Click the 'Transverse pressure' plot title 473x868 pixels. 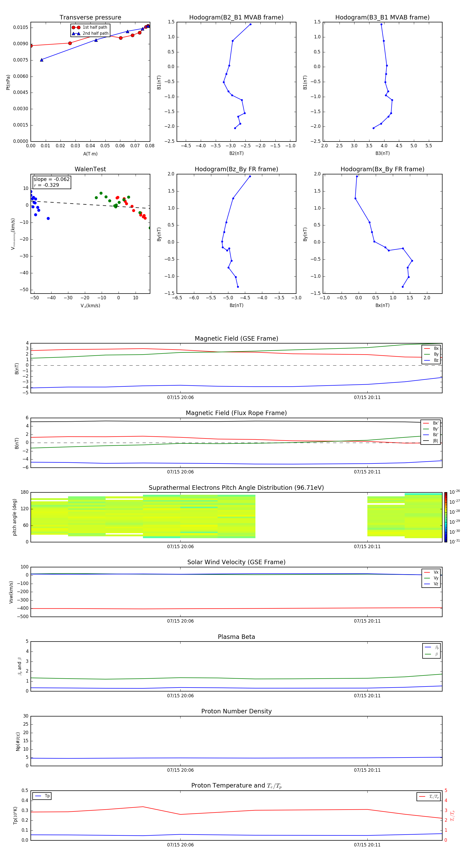coord(90,18)
